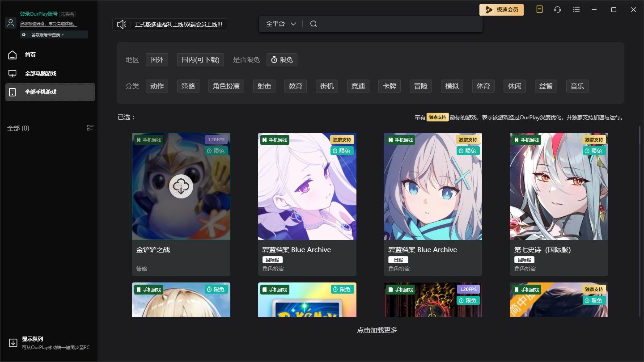This screenshot has height=362, width=644.
Task: Choose the 冒险 category
Action: tap(421, 86)
